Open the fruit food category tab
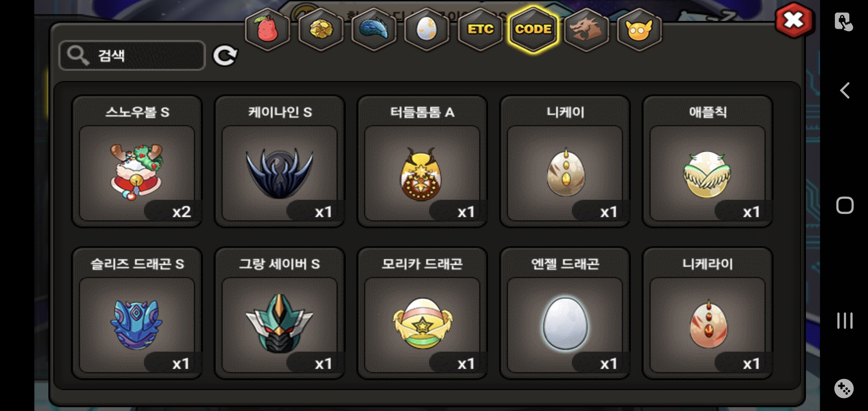Viewport: 868px width, 411px height. coord(267,29)
